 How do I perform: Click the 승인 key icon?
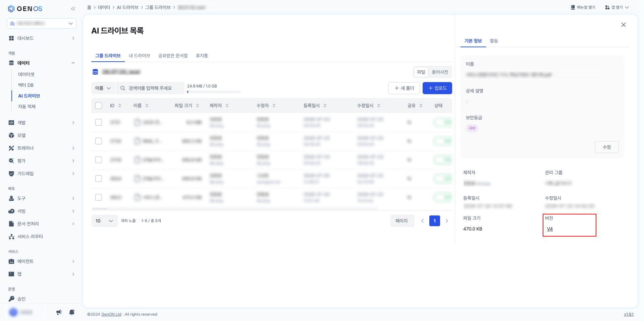coord(11,299)
